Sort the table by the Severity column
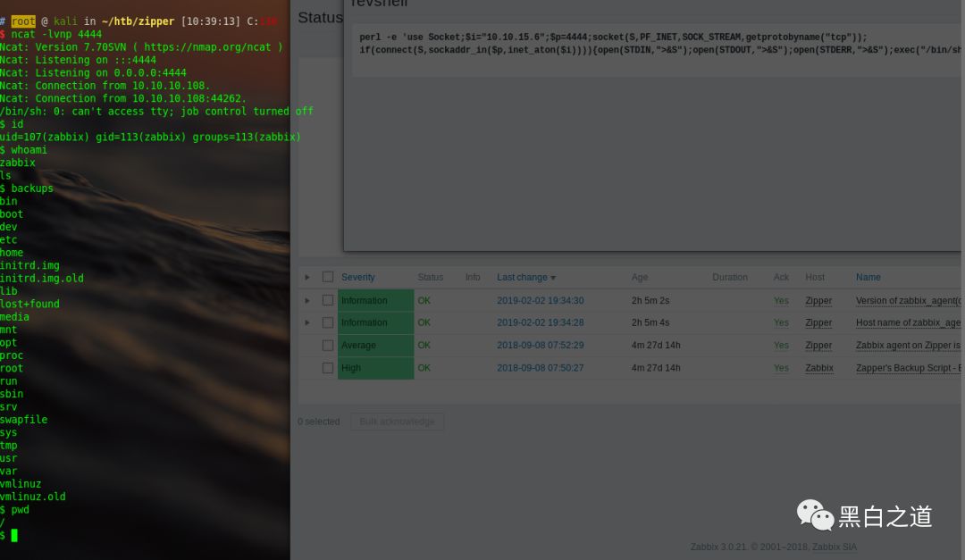Image resolution: width=965 pixels, height=560 pixels. [357, 278]
